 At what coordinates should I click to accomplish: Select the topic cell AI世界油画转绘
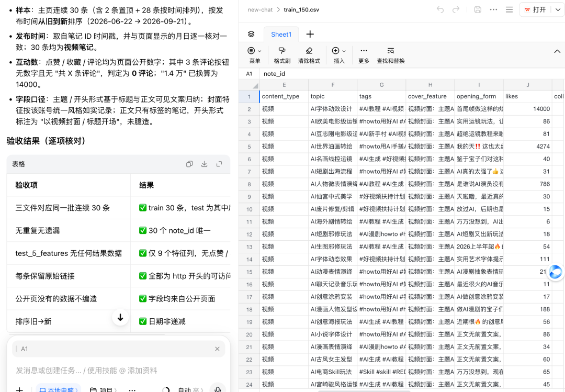[x=333, y=147]
